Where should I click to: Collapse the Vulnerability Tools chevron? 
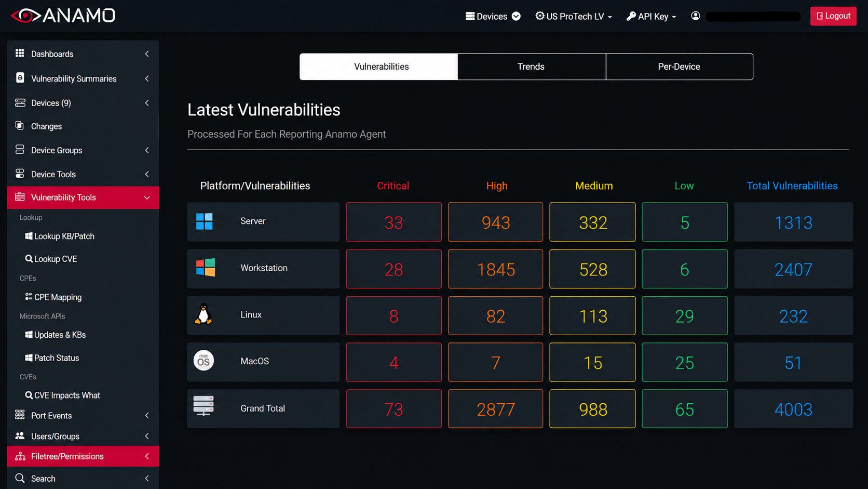pyautogui.click(x=147, y=197)
